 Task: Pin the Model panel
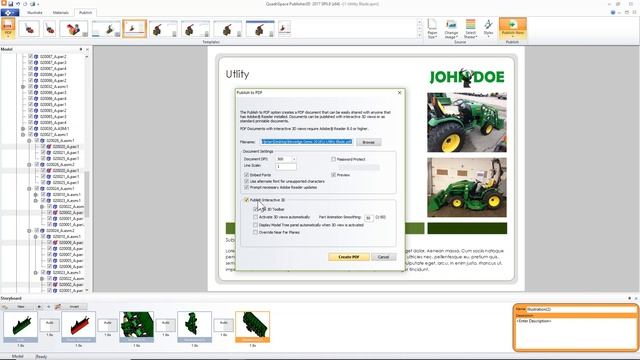click(81, 49)
